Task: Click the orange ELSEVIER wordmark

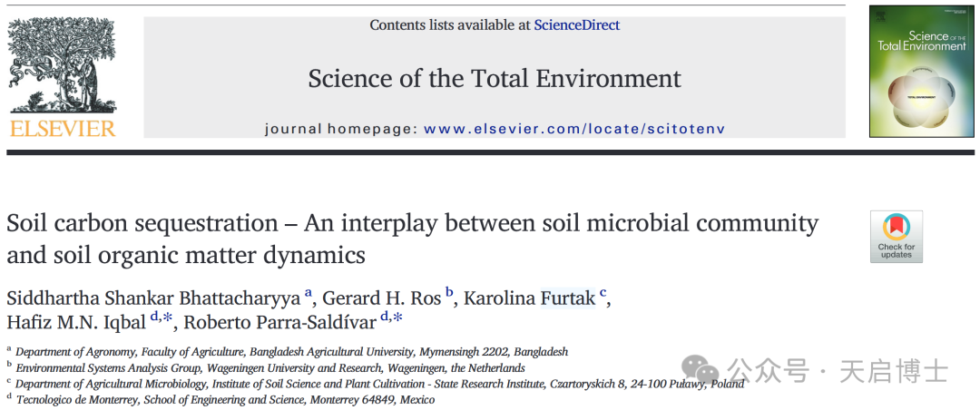Action: click(x=63, y=129)
